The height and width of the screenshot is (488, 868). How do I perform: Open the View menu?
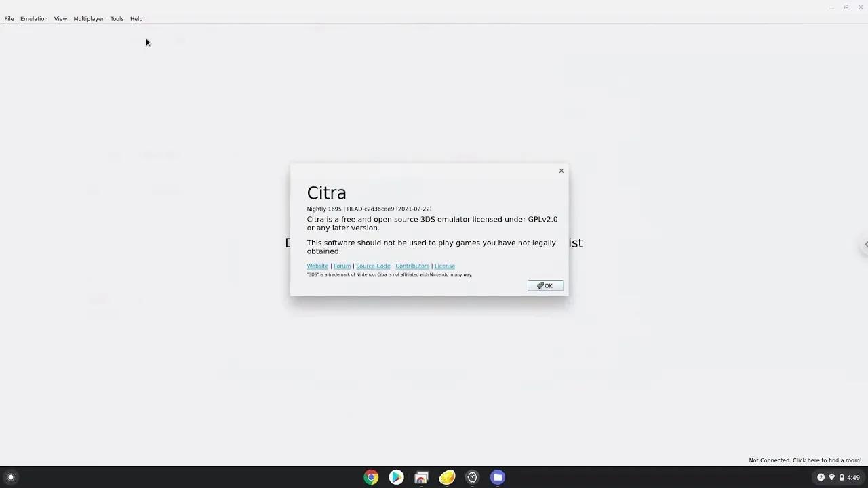[x=60, y=18]
